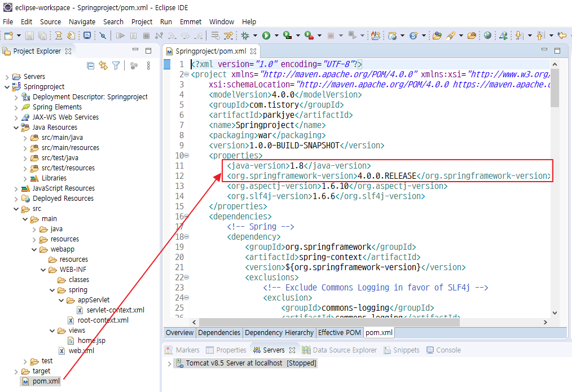Click the New wizard toolbar icon
Viewport: 572px width, 392px height.
[8, 36]
